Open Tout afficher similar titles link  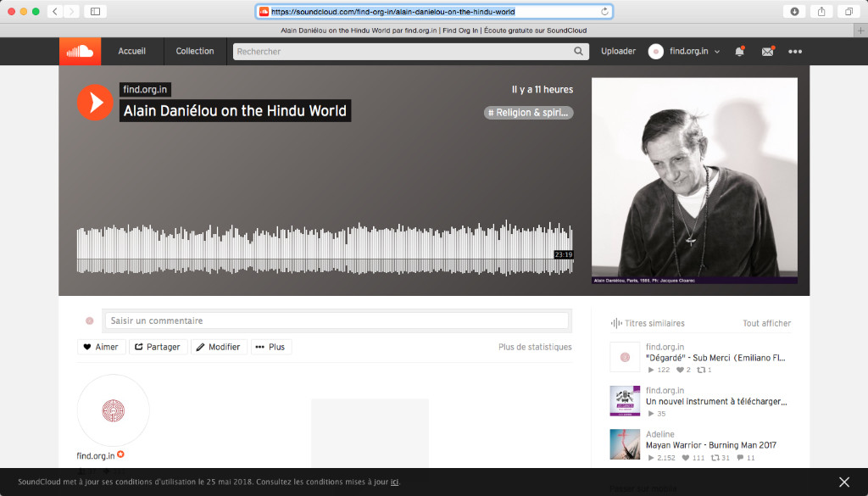(x=766, y=323)
